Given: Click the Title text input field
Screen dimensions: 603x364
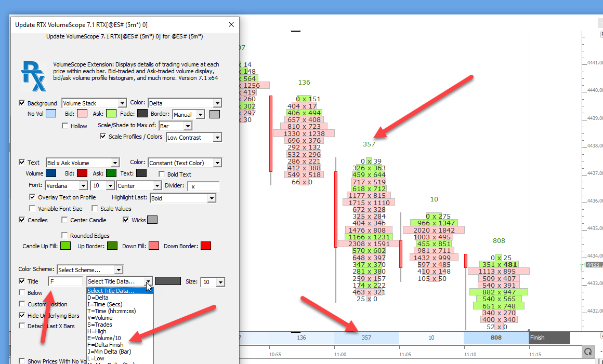Looking at the screenshot, I should click(x=65, y=281).
